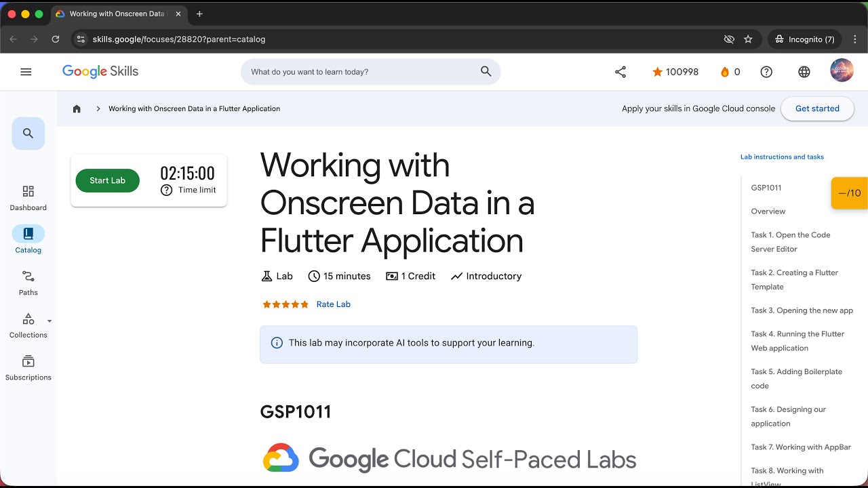Click the Time limit help icon
The width and height of the screenshot is (868, 488).
point(166,190)
